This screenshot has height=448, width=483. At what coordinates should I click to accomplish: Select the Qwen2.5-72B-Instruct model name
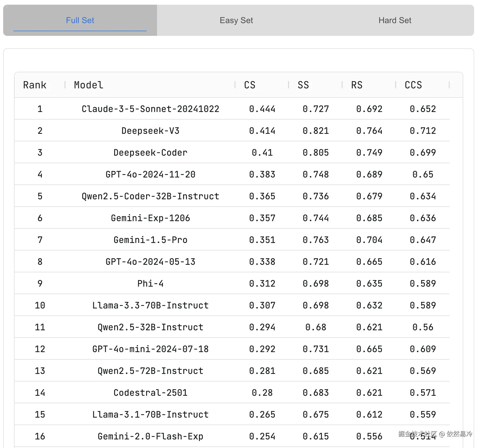click(151, 371)
